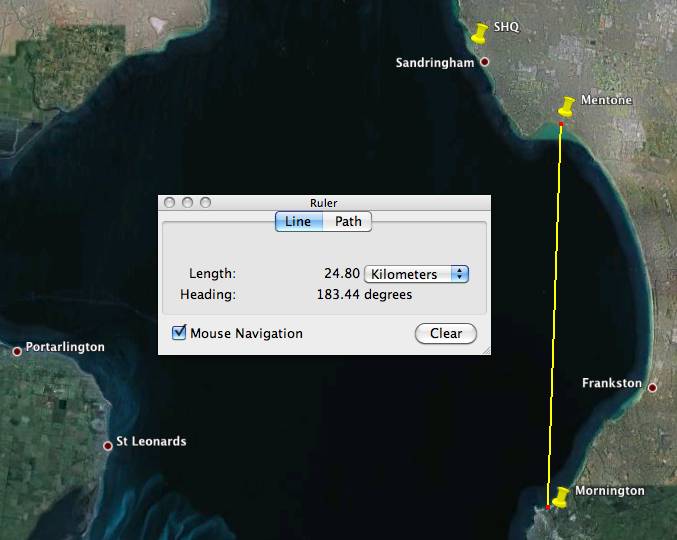Disable the Mouse Navigation checkbox
Screen dimensions: 677x540
tap(180, 333)
